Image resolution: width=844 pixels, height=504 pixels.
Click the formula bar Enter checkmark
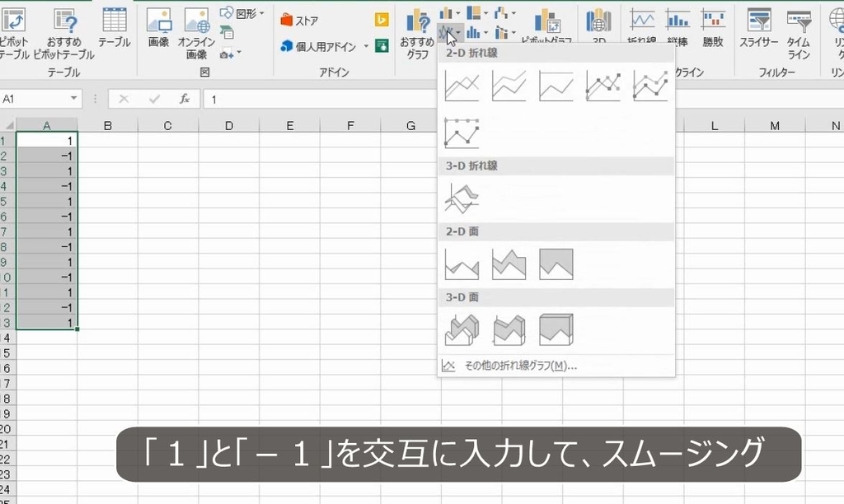pos(154,99)
